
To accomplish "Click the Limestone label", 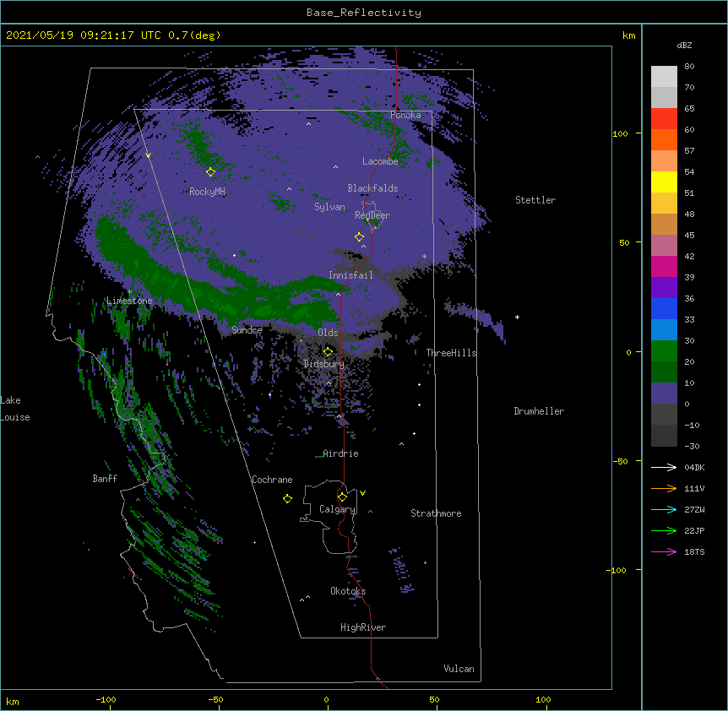I will click(129, 301).
